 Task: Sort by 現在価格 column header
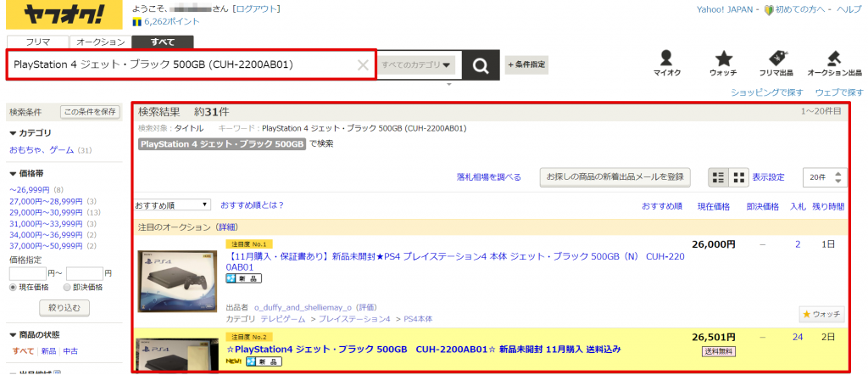click(x=714, y=207)
